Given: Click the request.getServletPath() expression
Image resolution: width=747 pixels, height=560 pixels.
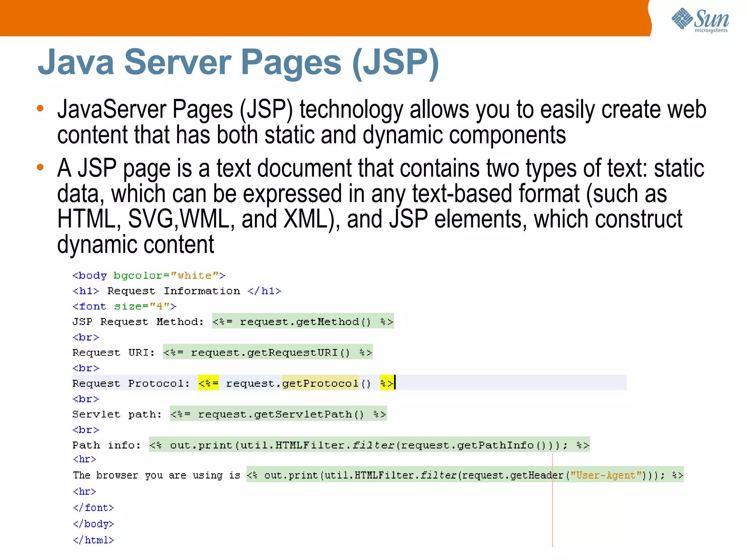Looking at the screenshot, I should click(278, 414).
